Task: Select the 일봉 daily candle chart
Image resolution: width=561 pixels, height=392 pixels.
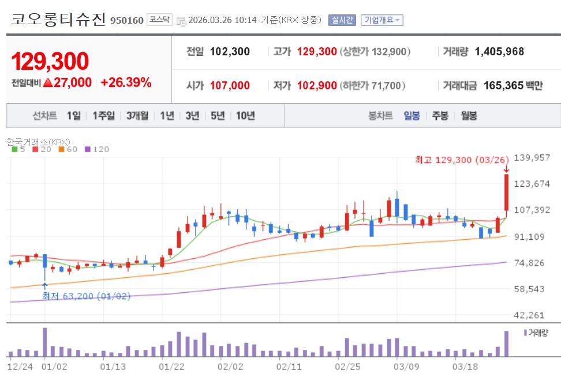Action: (x=412, y=116)
